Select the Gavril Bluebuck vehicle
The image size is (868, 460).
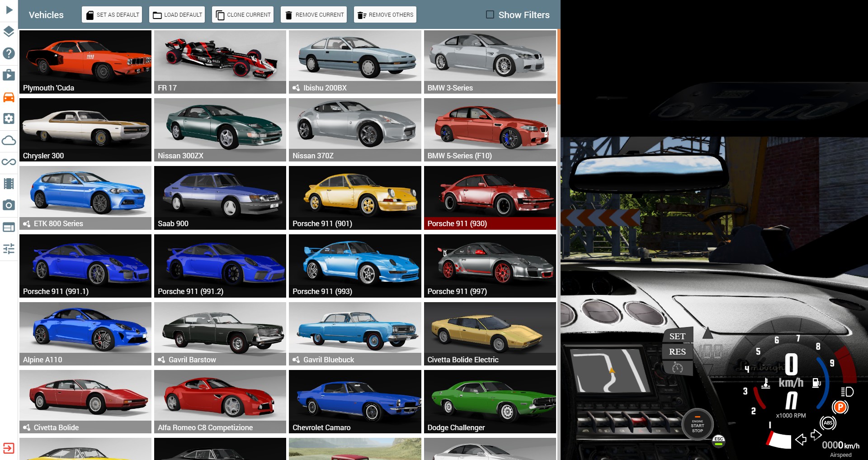pos(355,334)
